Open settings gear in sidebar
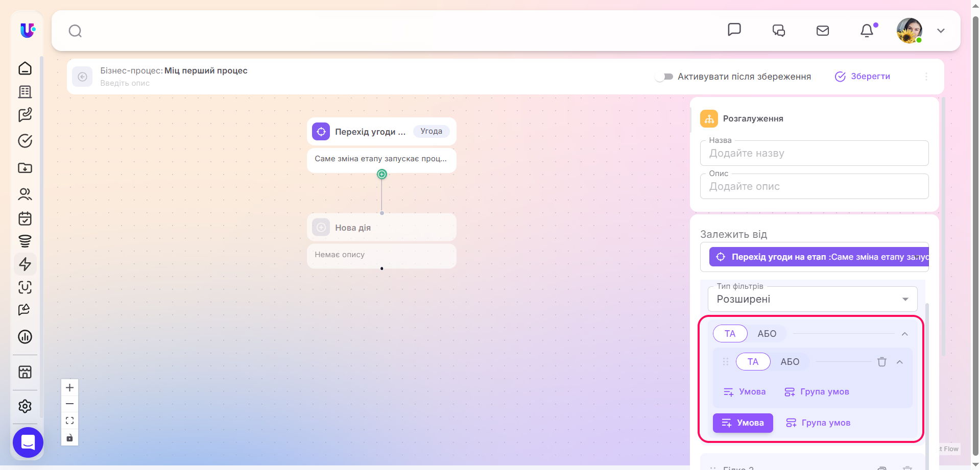980x470 pixels. pos(25,406)
